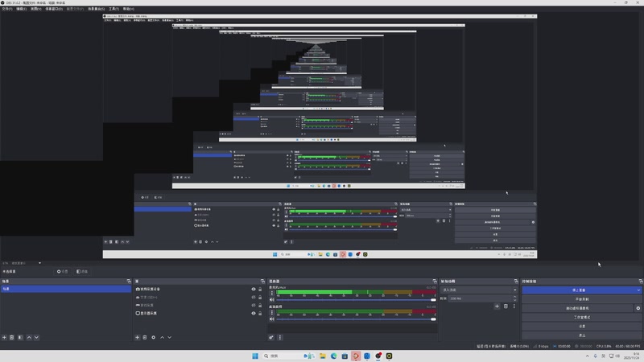Open the 场景集合(S) menu
The image size is (644, 362).
point(96,9)
